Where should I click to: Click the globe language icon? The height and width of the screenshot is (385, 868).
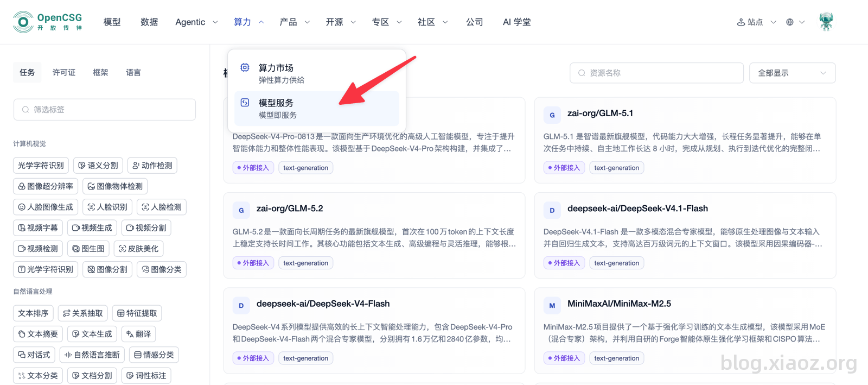pos(790,22)
